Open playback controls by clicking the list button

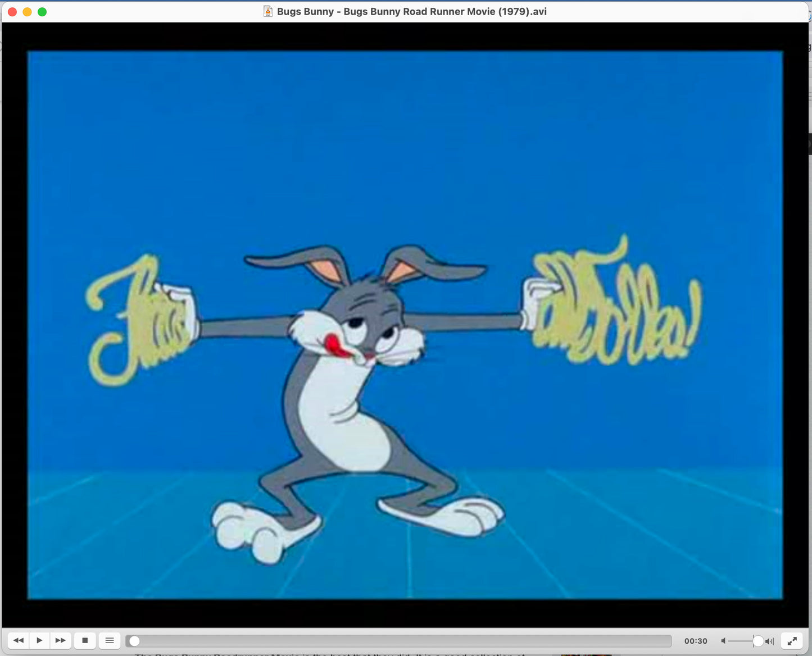109,640
